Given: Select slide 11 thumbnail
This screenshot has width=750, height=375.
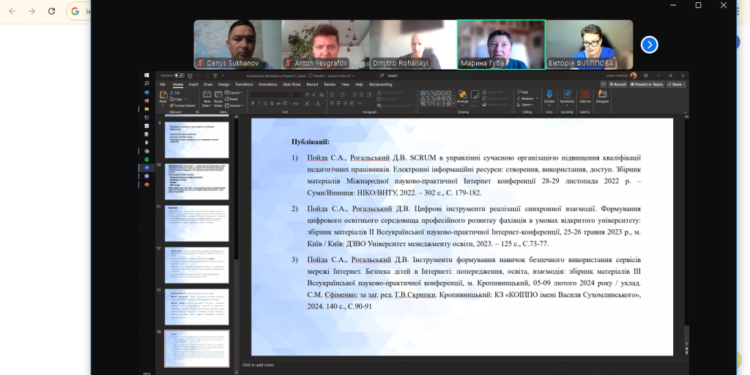Looking at the screenshot, I should point(197,223).
